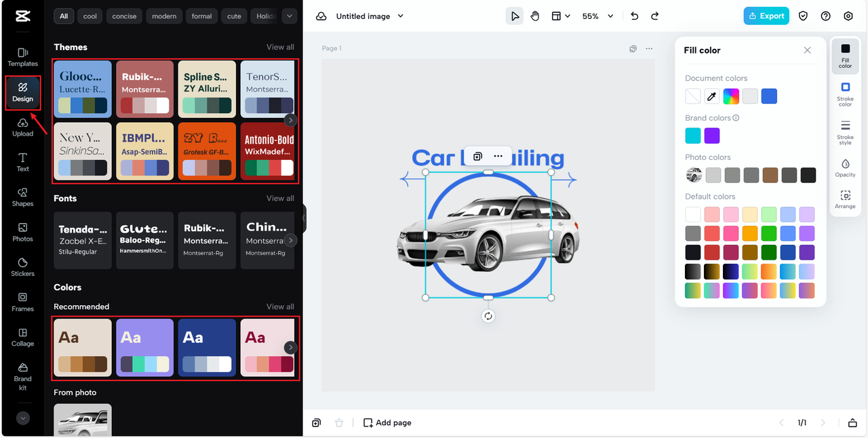Screen dimensions: 868x438
Task: Select the modern filter tag
Action: tap(164, 16)
